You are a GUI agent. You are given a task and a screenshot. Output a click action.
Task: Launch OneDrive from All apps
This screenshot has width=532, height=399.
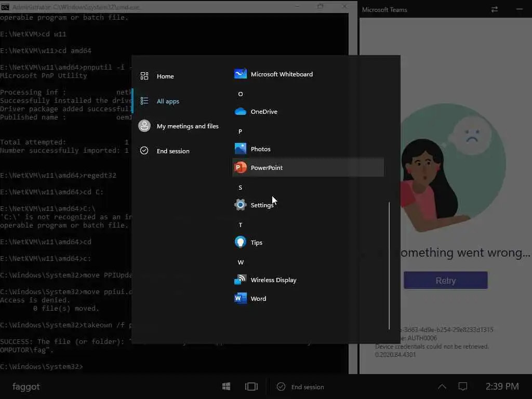click(308, 111)
